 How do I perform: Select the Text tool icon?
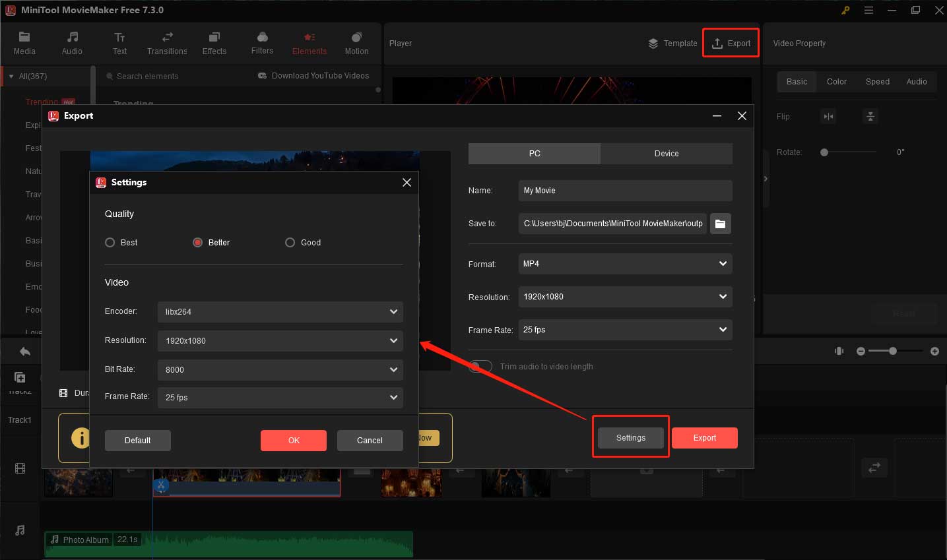click(x=119, y=37)
